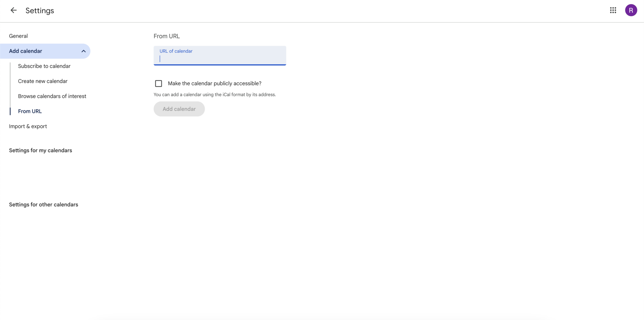Click the From URL page heading
The image size is (644, 320).
(x=166, y=36)
